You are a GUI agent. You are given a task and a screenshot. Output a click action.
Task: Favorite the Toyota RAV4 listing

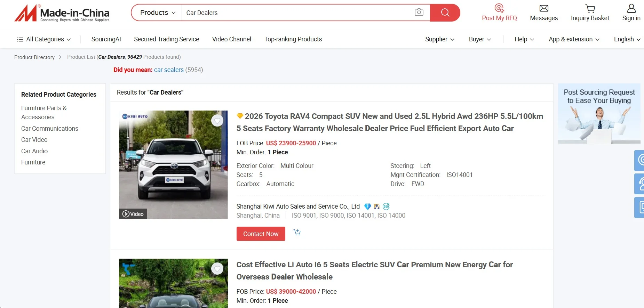coord(217,121)
